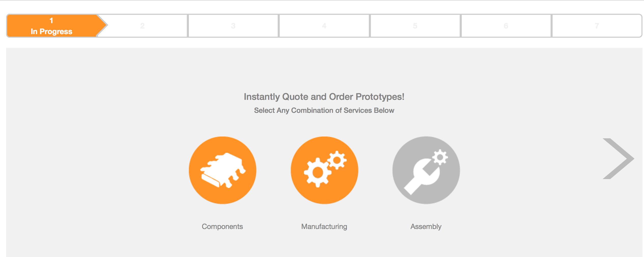Screen dimensions: 644x257
Task: Select the Components chip icon
Action: (222, 170)
